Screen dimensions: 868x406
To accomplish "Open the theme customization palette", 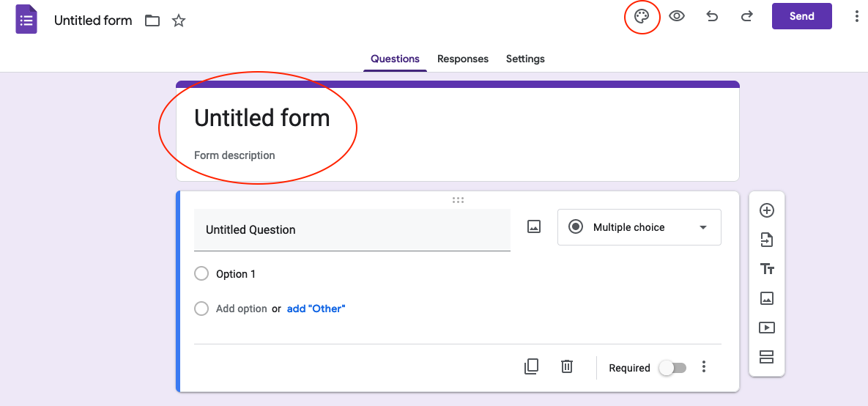I will [x=642, y=16].
